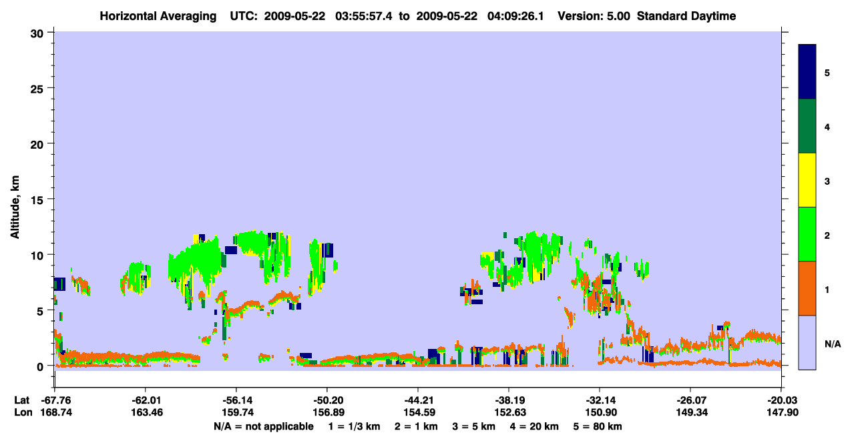Click longitude value 147.90
868x445 pixels.
[781, 413]
